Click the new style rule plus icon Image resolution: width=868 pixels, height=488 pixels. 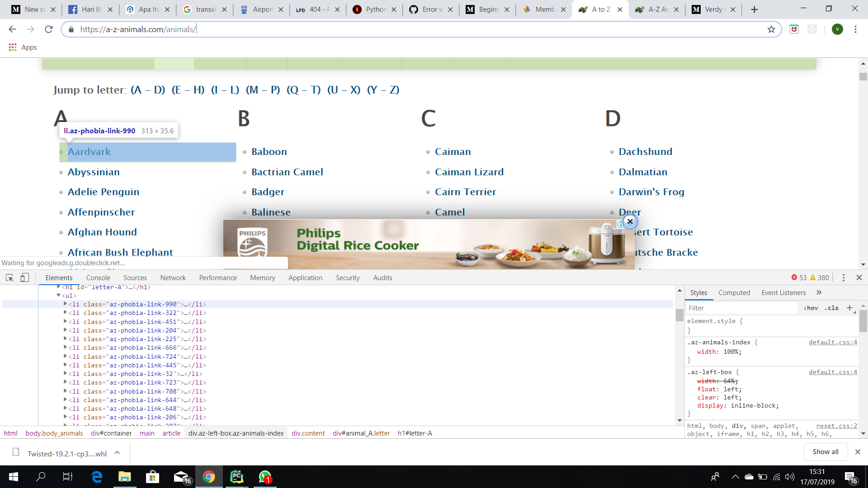point(849,308)
